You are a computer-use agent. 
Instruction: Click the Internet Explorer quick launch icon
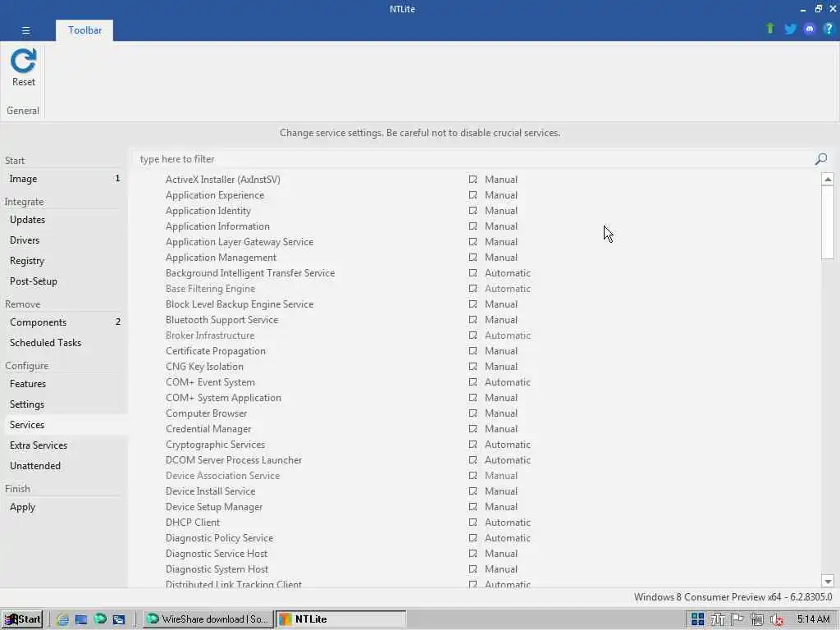[62, 619]
